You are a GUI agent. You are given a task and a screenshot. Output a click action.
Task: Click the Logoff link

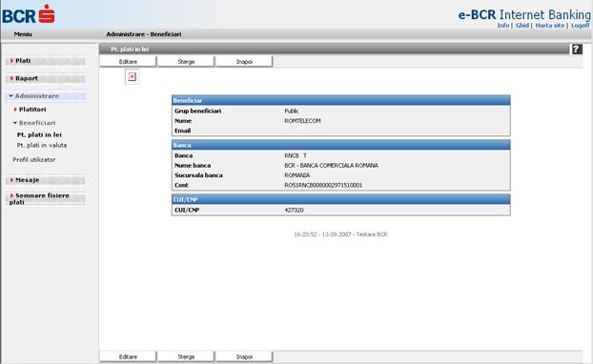point(581,26)
